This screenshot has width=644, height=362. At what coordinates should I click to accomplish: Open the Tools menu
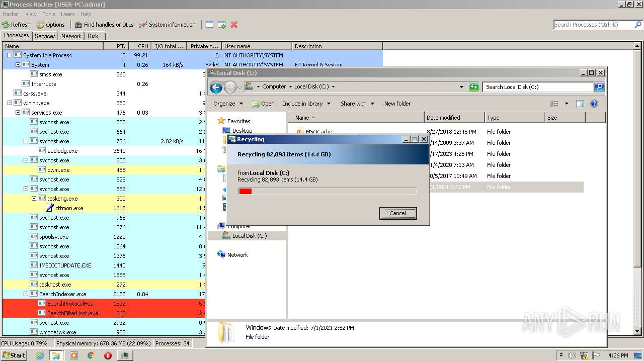click(x=49, y=14)
